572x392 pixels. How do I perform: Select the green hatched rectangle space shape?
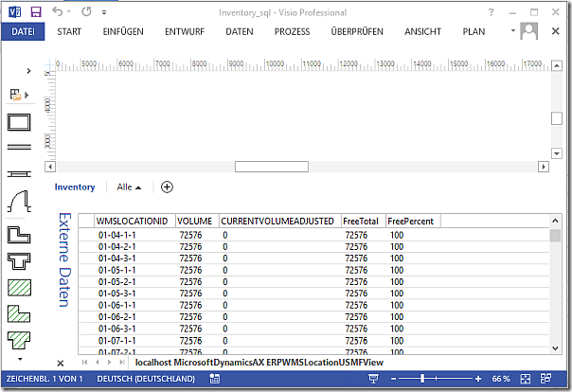[19, 288]
